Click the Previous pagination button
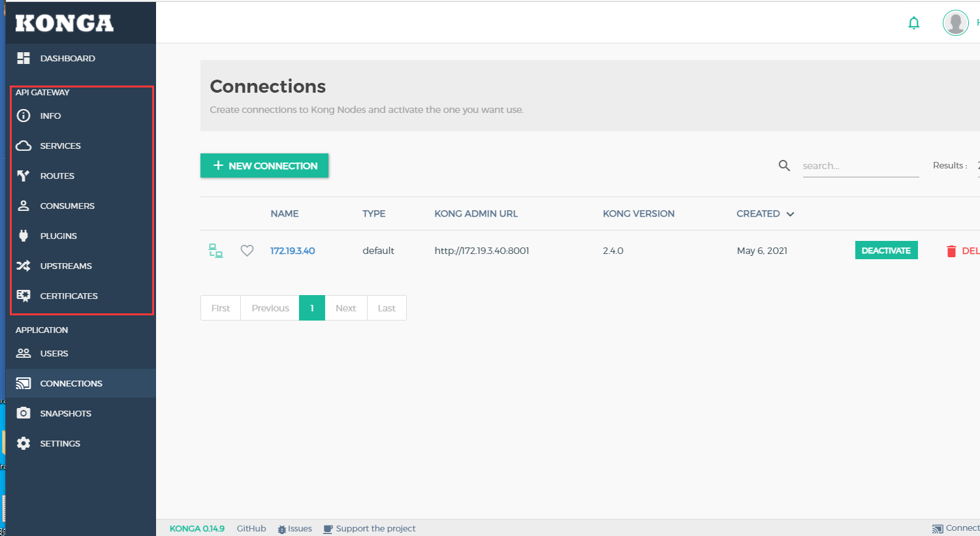 270,308
